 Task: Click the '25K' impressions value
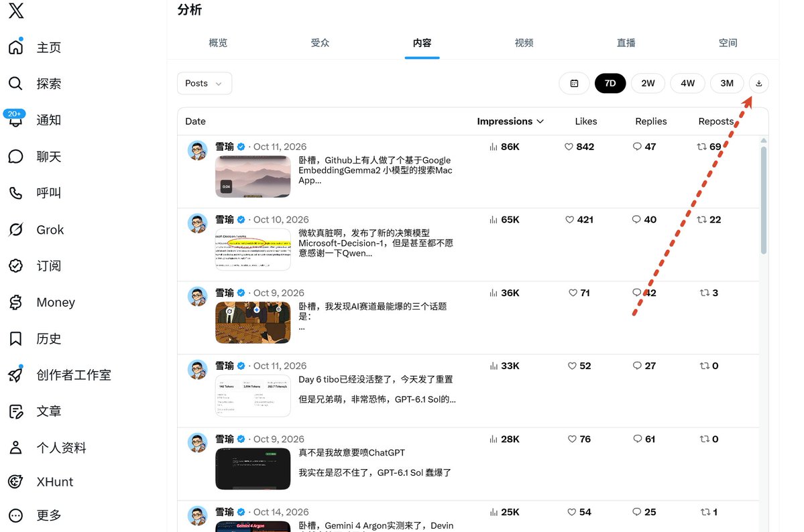click(510, 512)
